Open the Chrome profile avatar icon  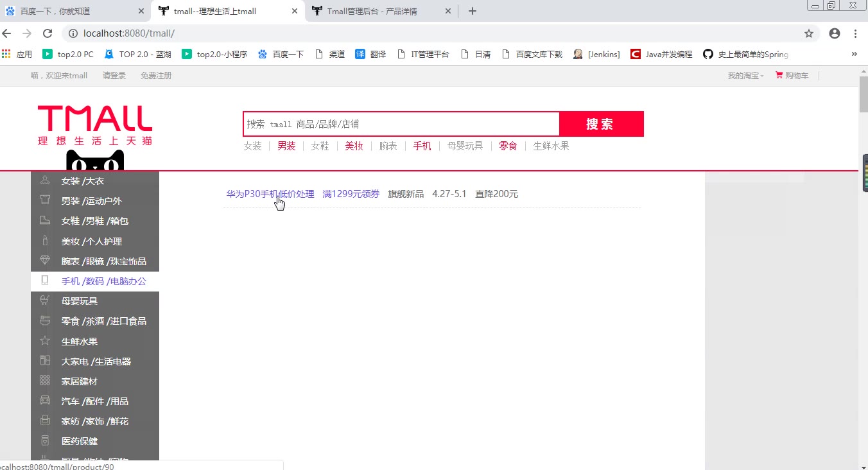pos(834,33)
